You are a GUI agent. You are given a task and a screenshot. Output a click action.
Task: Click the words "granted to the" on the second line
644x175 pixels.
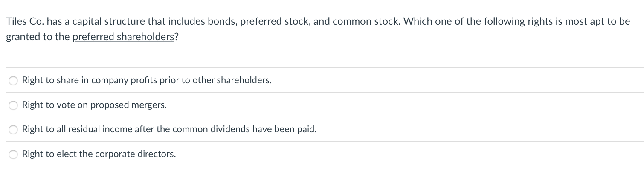click(38, 37)
